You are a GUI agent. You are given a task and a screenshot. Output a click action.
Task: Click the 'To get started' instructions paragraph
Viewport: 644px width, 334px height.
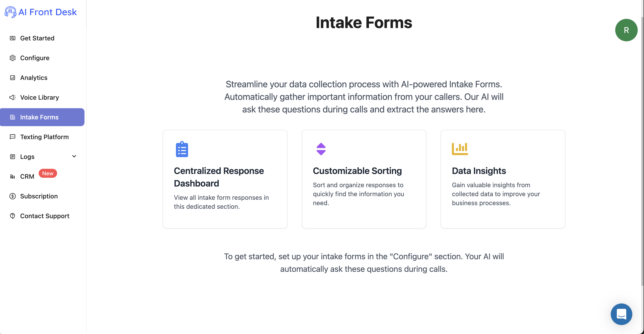click(x=364, y=263)
